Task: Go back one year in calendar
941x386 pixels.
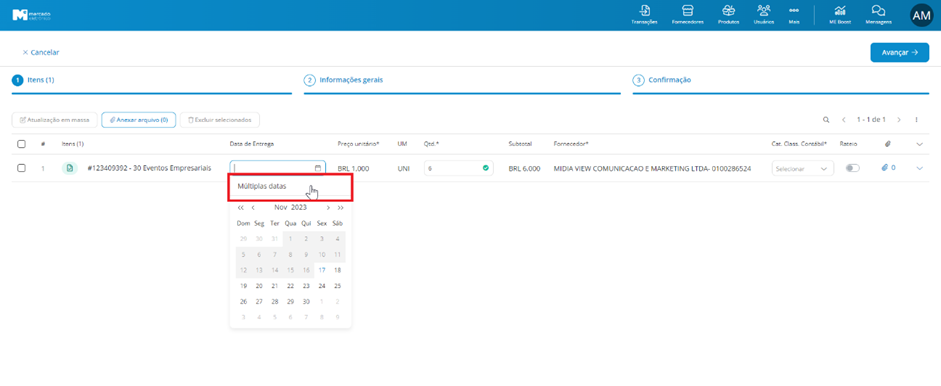Action: 241,208
